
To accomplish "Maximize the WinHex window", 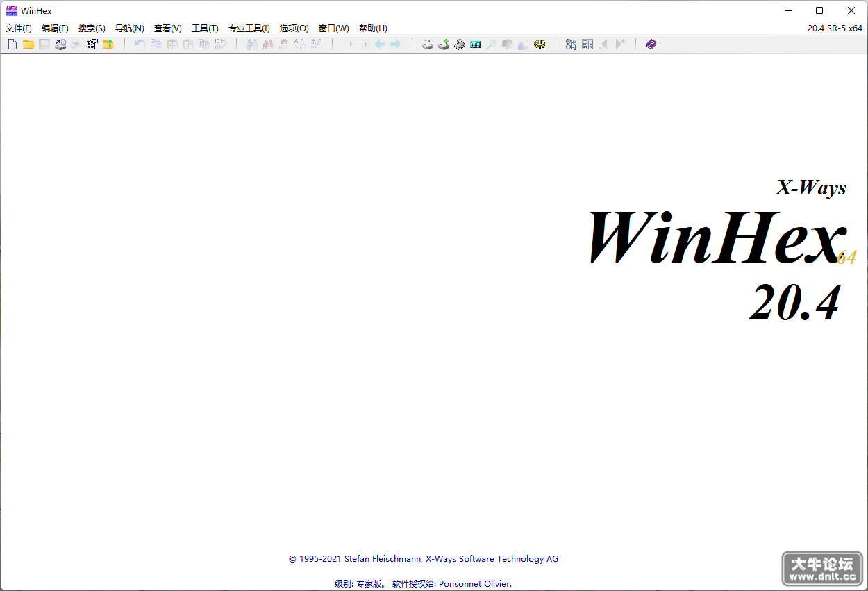I will click(819, 10).
